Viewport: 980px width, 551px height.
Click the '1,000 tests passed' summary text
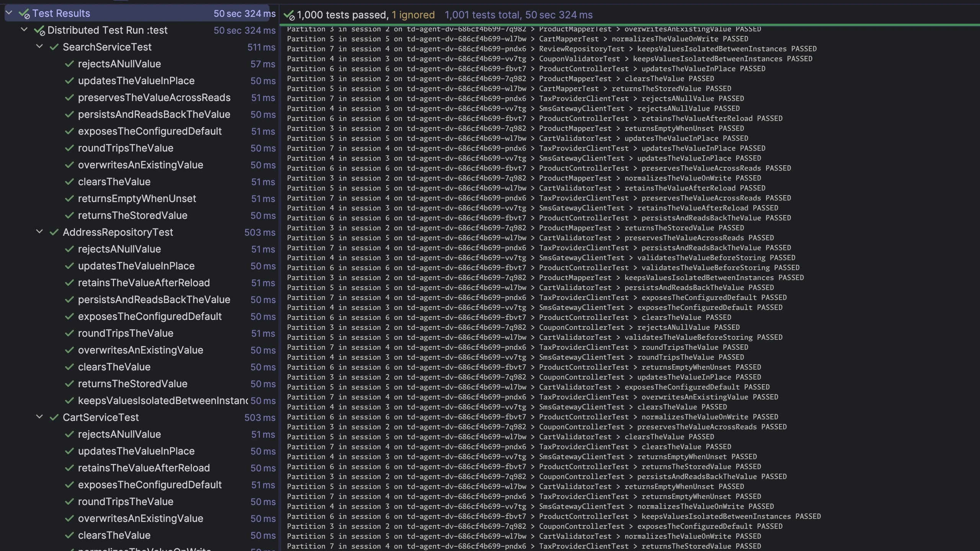(x=343, y=15)
